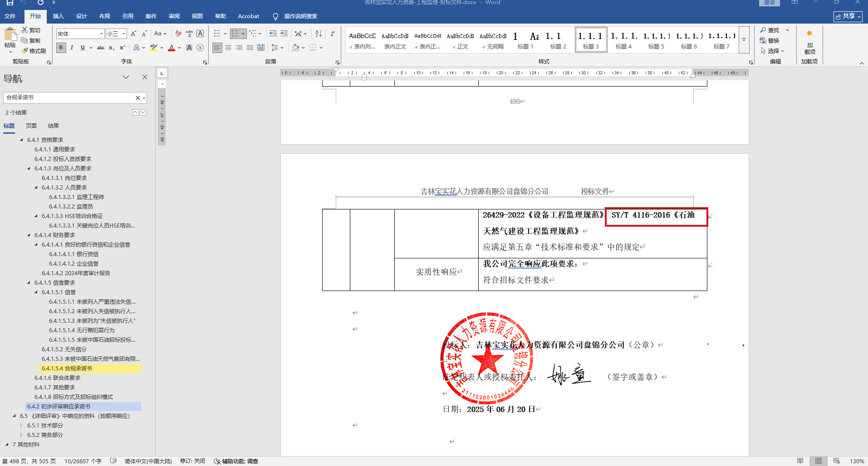The width and height of the screenshot is (868, 466).
Task: Click the Find (查找) button
Action: pos(770,30)
